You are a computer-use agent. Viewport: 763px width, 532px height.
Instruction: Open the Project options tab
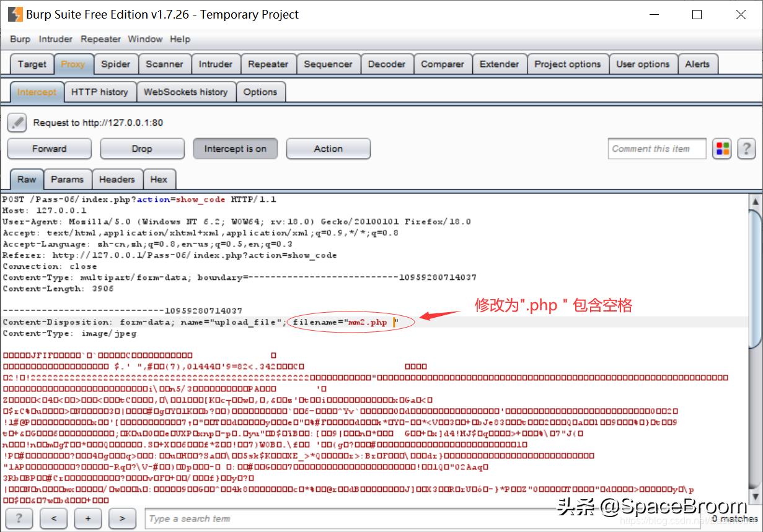click(568, 64)
